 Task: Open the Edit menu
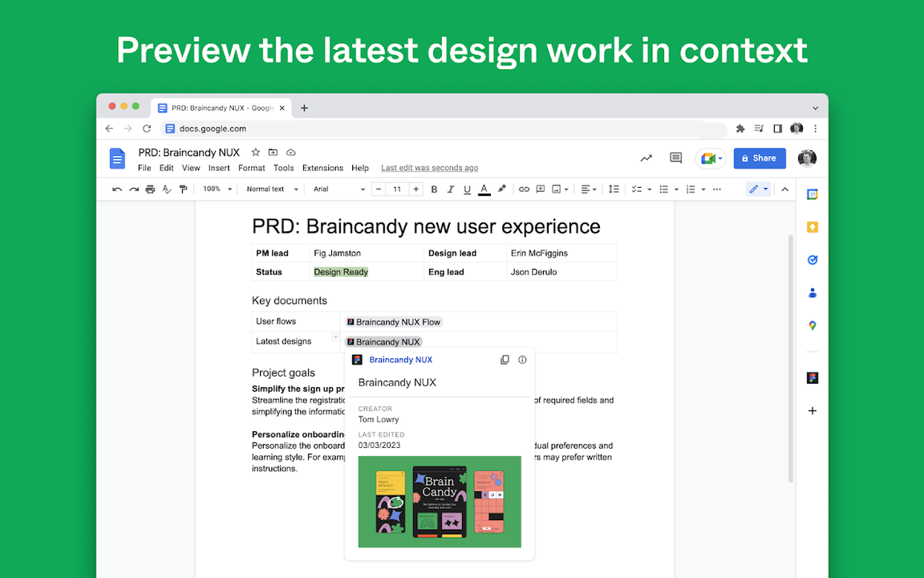[x=166, y=168]
